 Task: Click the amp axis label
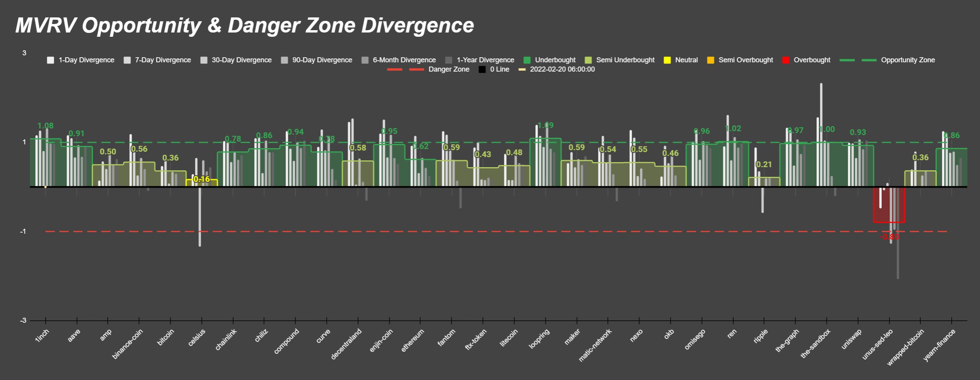click(105, 335)
